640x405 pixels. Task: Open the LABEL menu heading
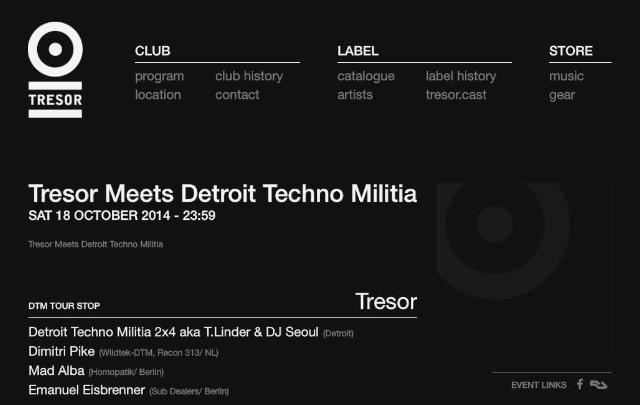coord(358,51)
